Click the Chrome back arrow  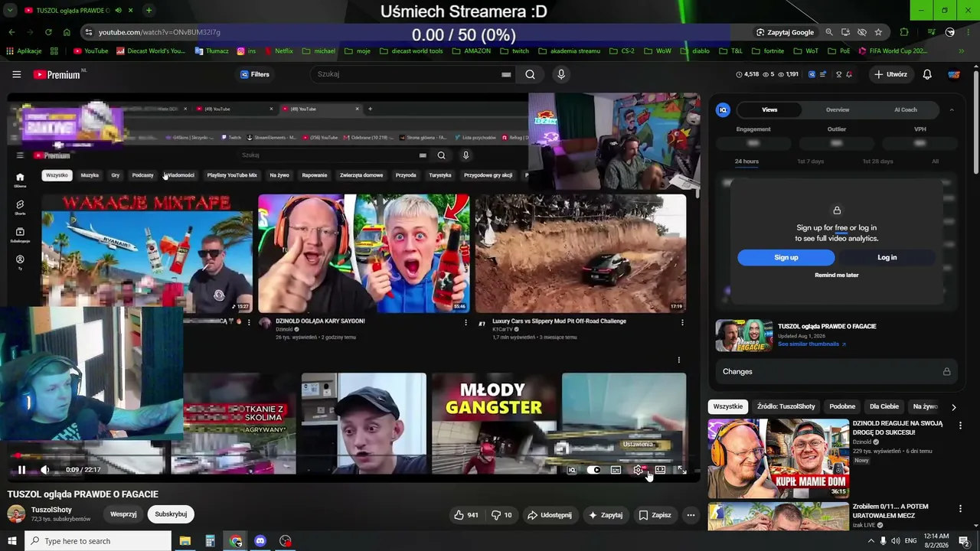tap(11, 32)
